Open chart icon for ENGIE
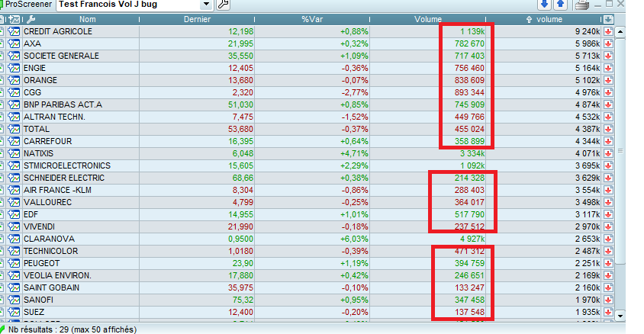This screenshot has height=334, width=644. (14, 68)
